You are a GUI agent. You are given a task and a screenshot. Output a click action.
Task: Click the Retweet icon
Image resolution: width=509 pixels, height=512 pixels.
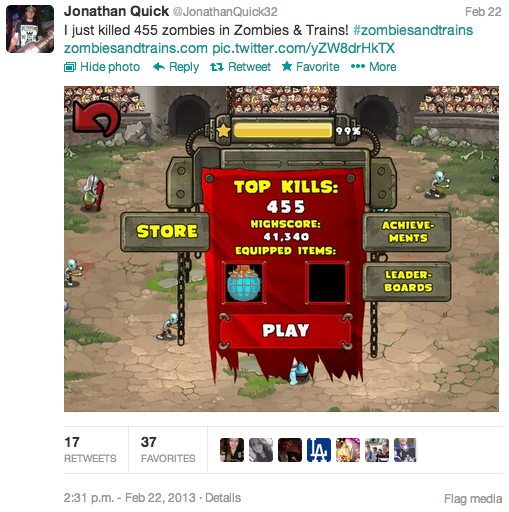[x=217, y=67]
